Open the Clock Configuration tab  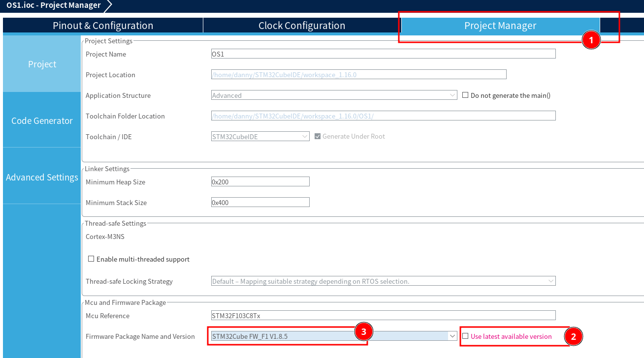click(x=302, y=26)
